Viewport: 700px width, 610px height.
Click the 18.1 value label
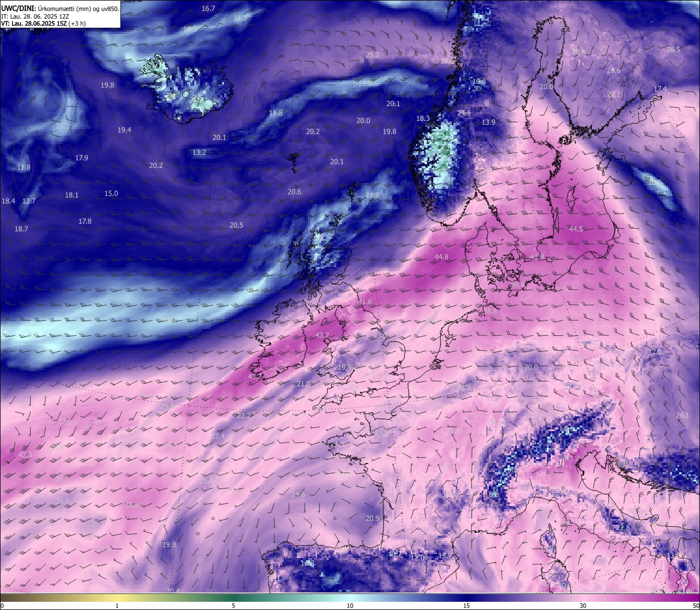pos(72,195)
